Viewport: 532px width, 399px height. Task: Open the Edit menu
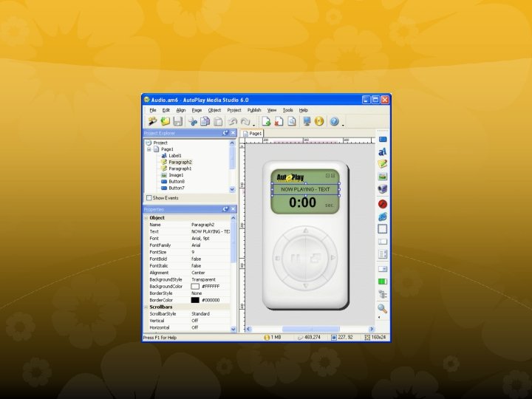point(166,110)
